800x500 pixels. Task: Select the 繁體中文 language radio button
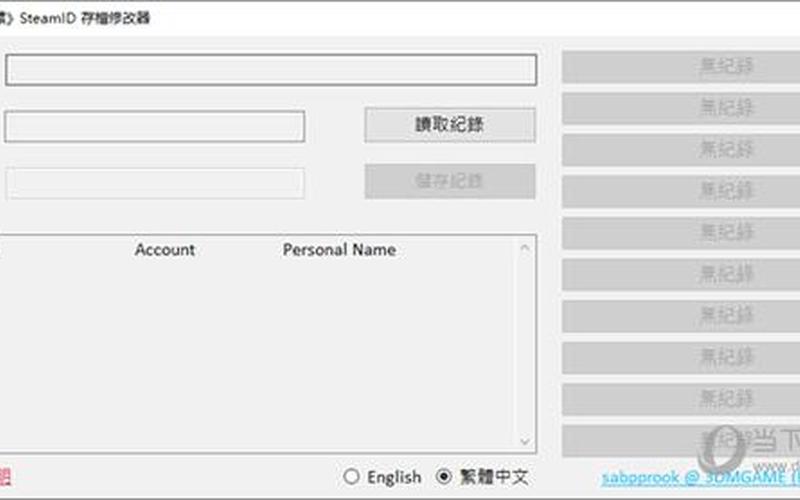pos(443,477)
